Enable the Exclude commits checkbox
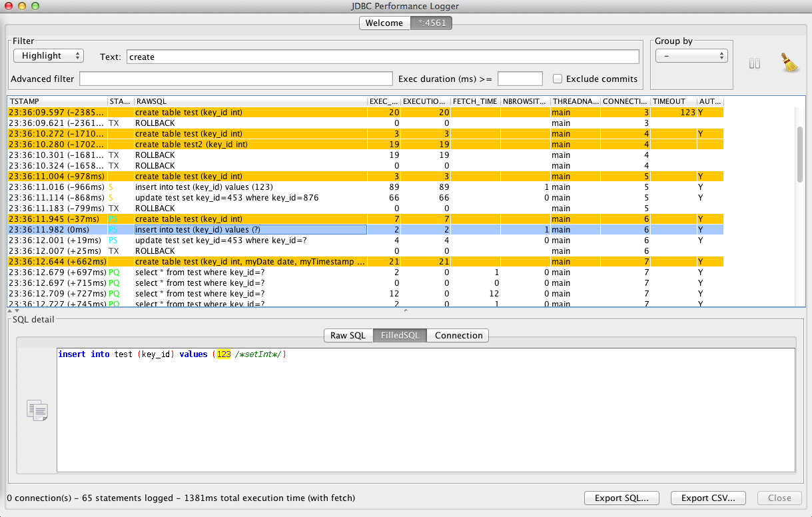 558,79
